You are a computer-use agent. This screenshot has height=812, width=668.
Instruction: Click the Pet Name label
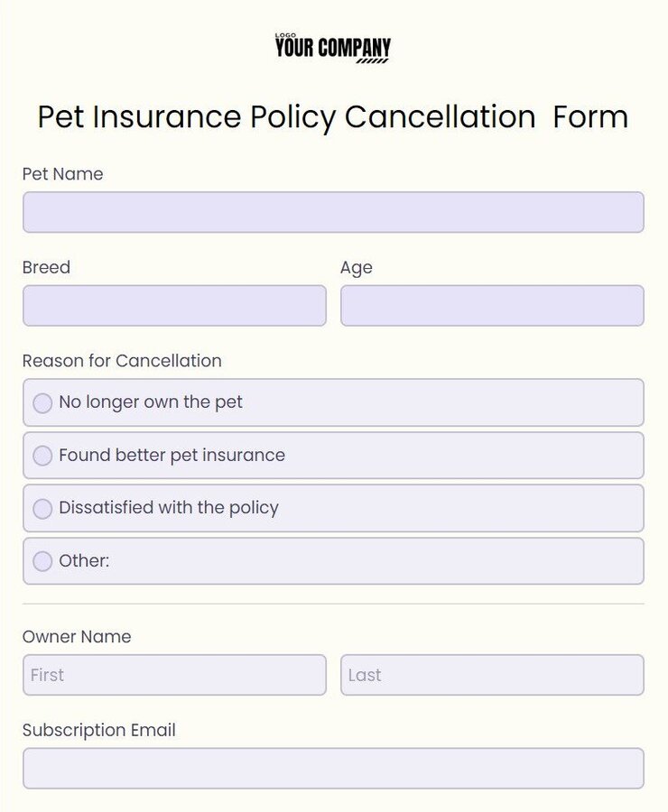[62, 174]
